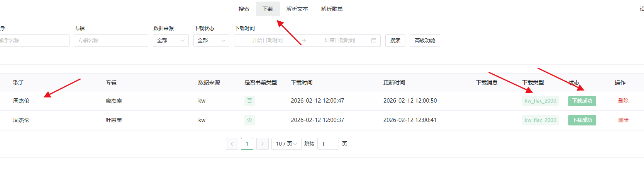
Task: Go to next page using right arrow
Action: pos(263,144)
